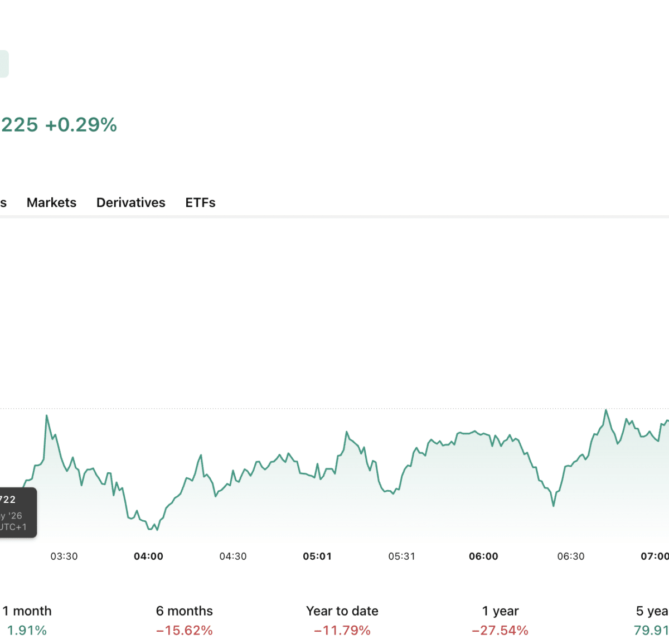Select the ETFs tab
Screen dimensions: 669x644
200,202
